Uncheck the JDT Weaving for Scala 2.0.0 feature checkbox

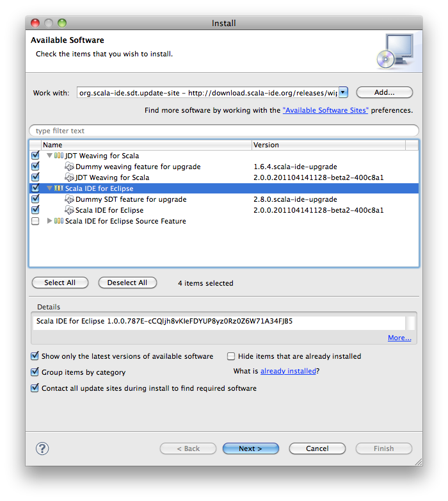click(x=35, y=177)
